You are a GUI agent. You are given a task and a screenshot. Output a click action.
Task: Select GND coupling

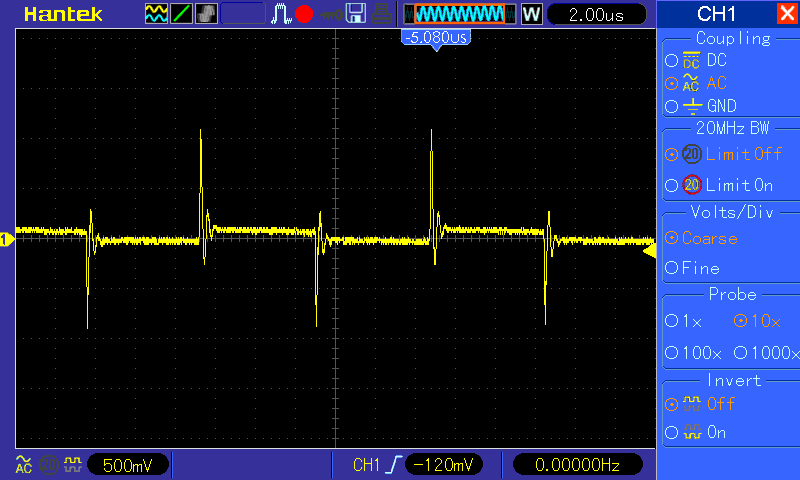pos(701,106)
